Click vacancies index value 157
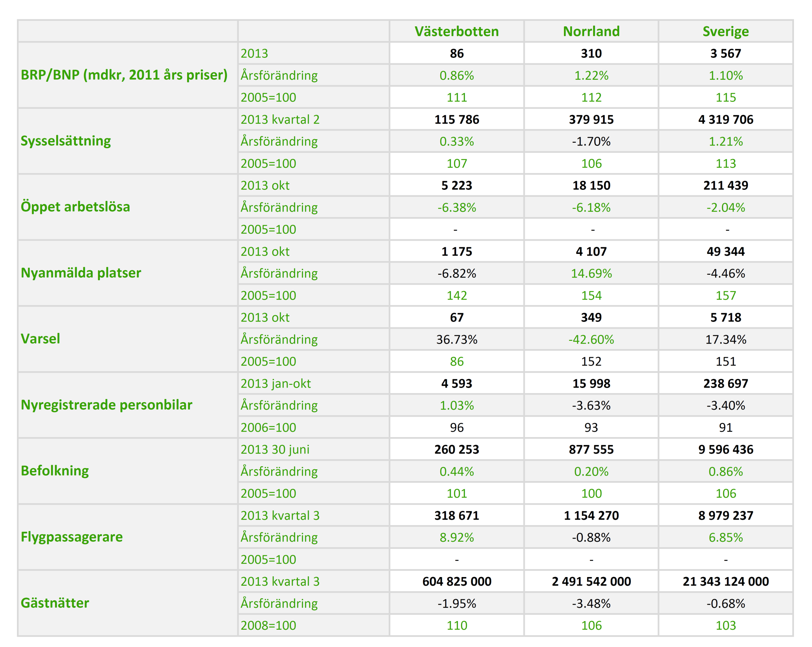 point(726,296)
